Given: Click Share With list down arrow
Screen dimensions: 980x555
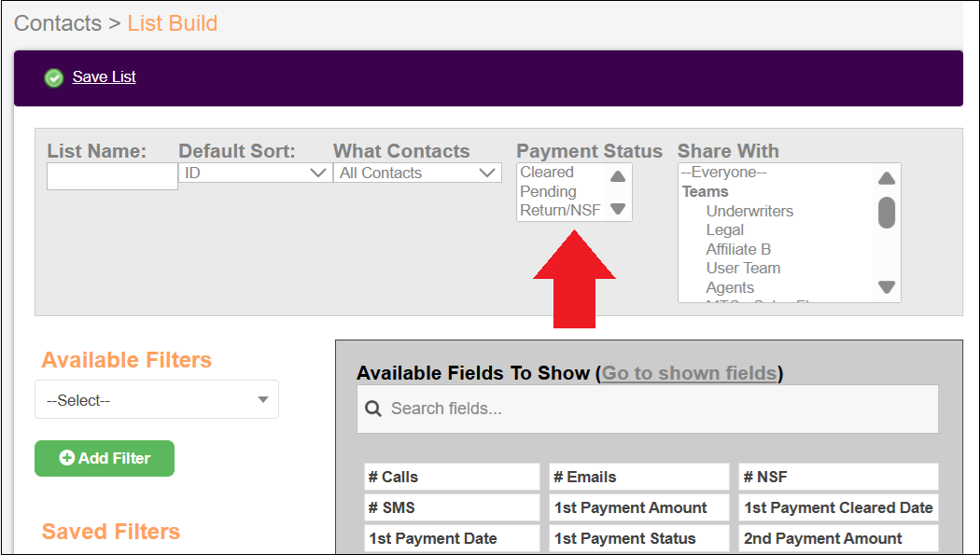Looking at the screenshot, I should (x=887, y=287).
